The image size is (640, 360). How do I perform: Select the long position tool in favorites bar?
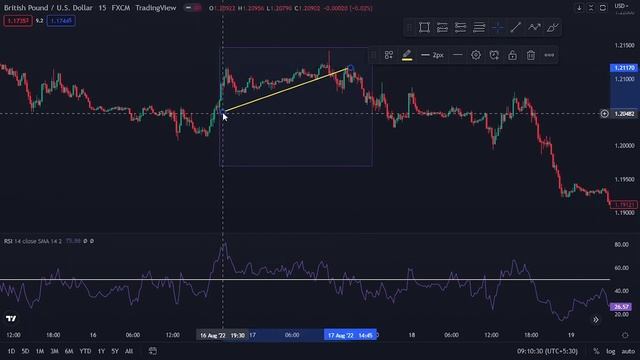pos(442,27)
